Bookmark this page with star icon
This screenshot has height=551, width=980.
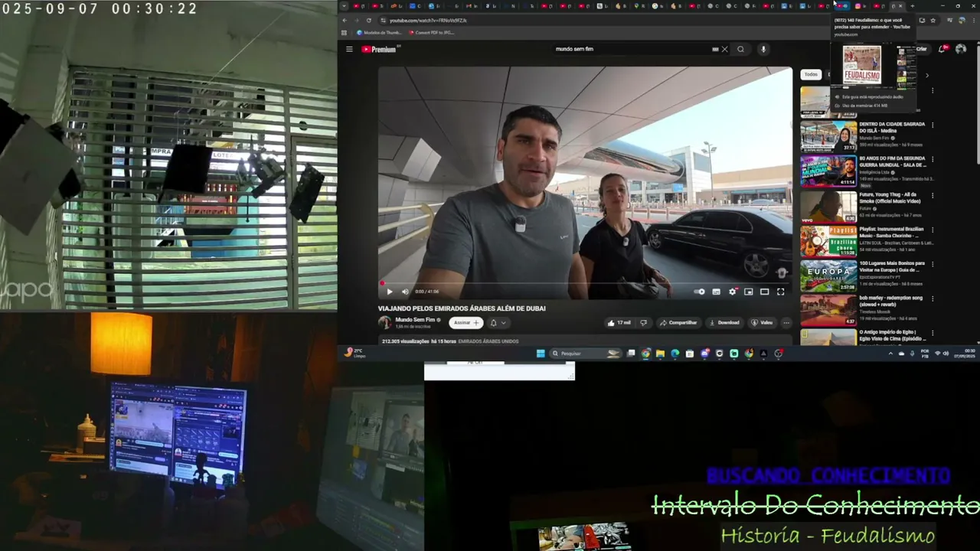pyautogui.click(x=933, y=21)
